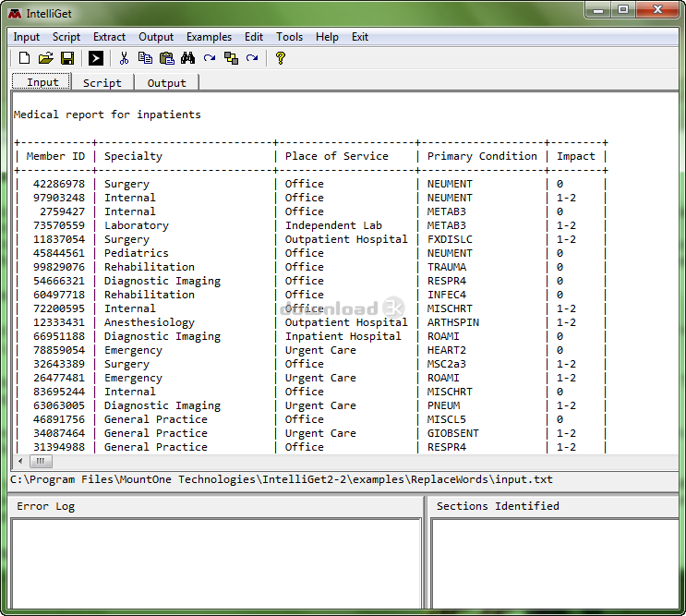Viewport: 686px width, 616px height.
Task: Click the 'PNEUM' condition cell
Action: (x=443, y=405)
